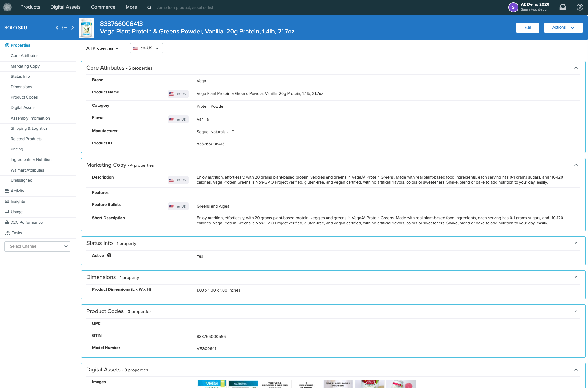The height and width of the screenshot is (388, 588).
Task: Click the SOLO SKU label
Action: [16, 28]
